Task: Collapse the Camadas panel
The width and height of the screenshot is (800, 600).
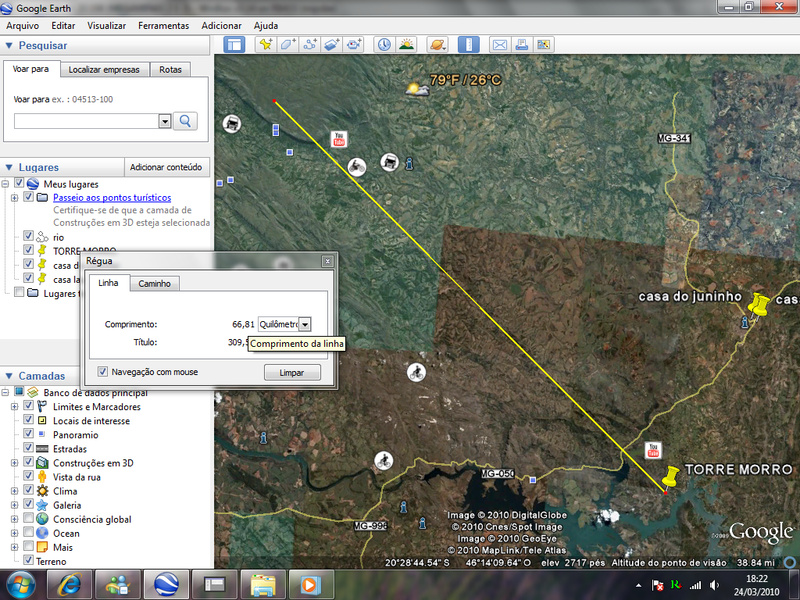Action: tap(9, 376)
